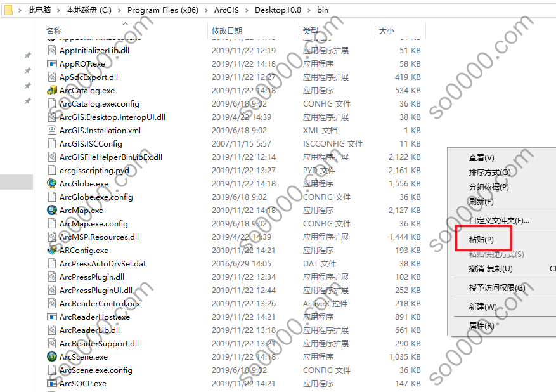Viewport: 556px width, 392px height.
Task: Click the 2,161 KB size cell
Action: click(x=404, y=170)
